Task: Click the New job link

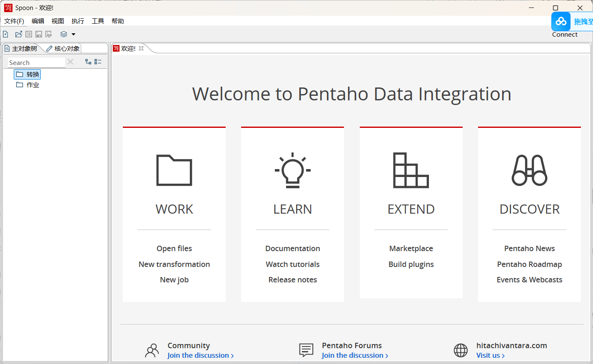Action: click(x=174, y=280)
